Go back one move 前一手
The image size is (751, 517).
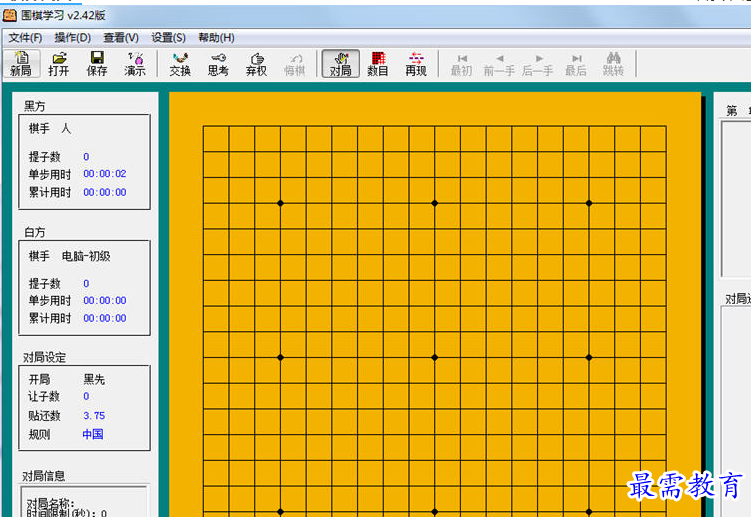pyautogui.click(x=499, y=64)
